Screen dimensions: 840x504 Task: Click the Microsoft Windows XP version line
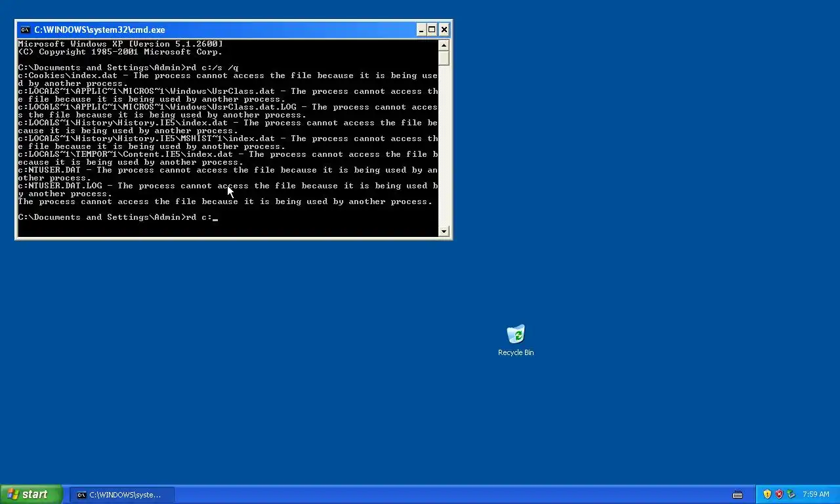coord(120,44)
